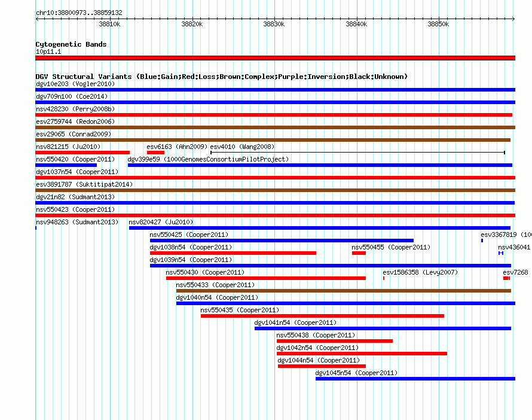Viewport: 532px width, 420px height.
Task: Open variant nsv550430 (Cooper2011)
Action: coord(205,272)
